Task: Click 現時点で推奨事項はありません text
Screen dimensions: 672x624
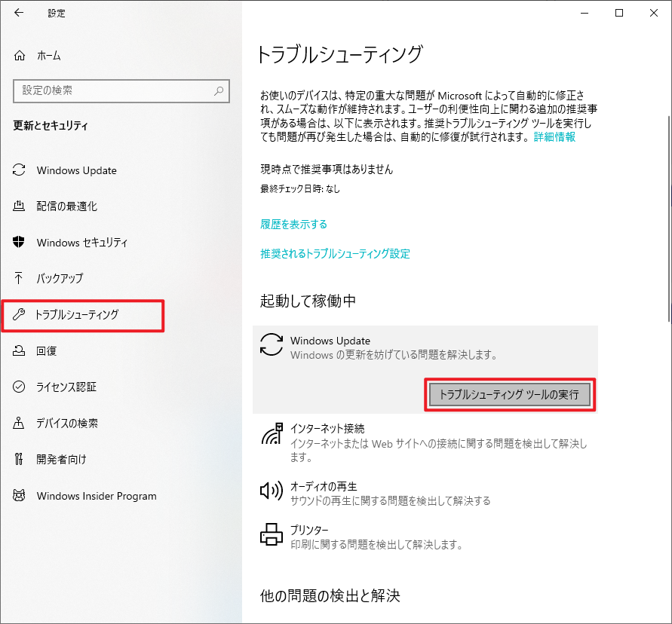Action: [327, 169]
